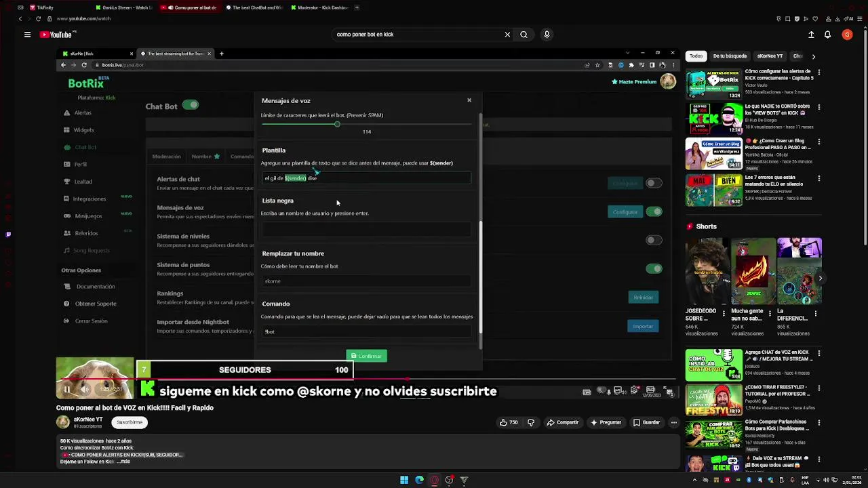Open menu for the JOSEDEODO Short
This screenshot has height=488, width=868.
(x=724, y=314)
